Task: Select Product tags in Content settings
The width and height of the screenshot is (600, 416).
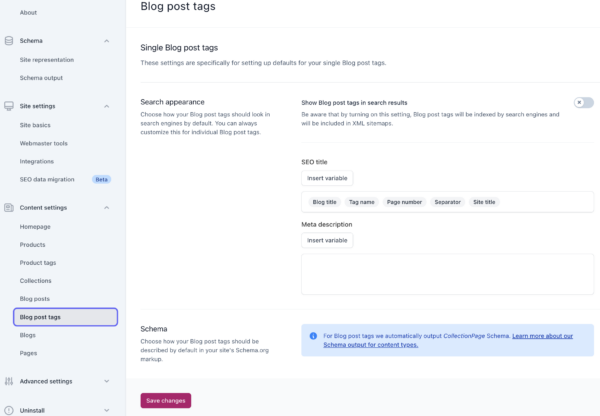Action: [38, 263]
